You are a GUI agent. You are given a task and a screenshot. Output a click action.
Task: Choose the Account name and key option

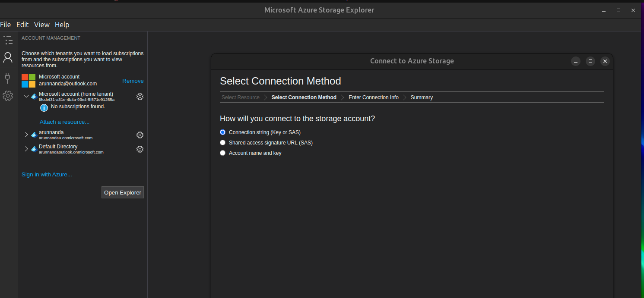point(222,153)
